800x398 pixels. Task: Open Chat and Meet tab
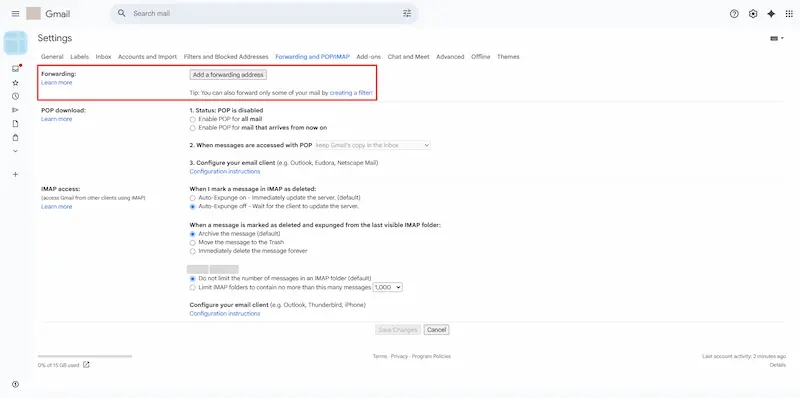[408, 57]
